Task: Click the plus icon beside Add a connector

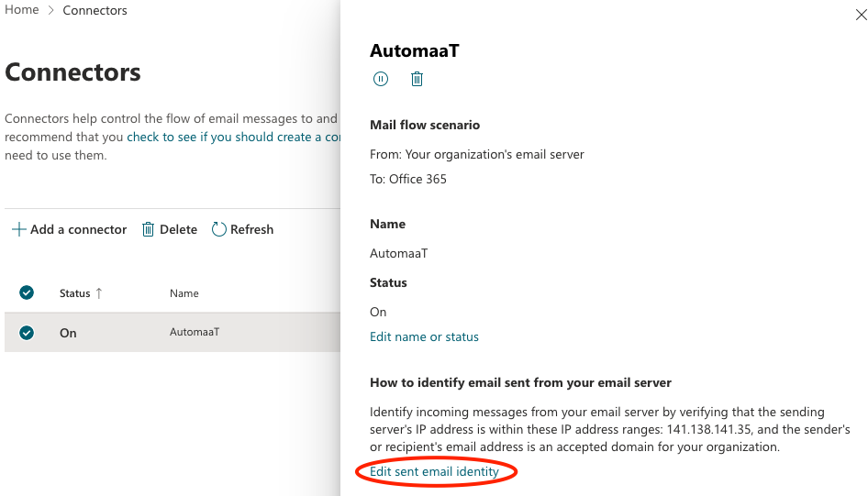Action: (x=19, y=229)
